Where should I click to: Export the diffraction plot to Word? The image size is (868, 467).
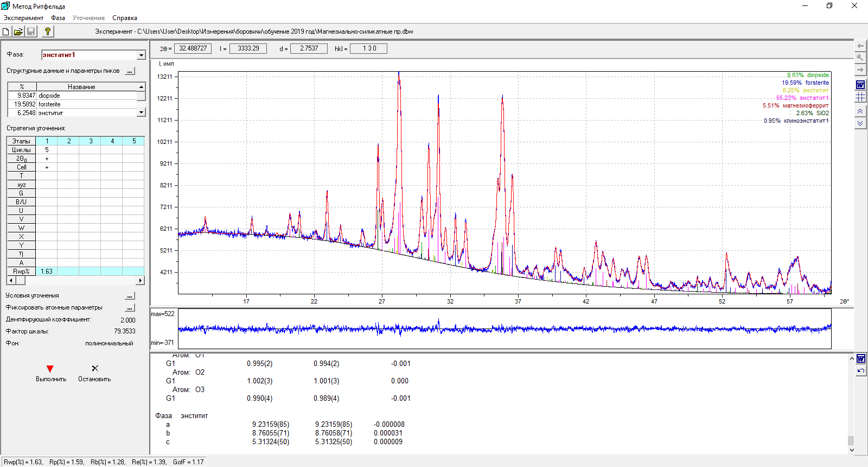point(860,85)
